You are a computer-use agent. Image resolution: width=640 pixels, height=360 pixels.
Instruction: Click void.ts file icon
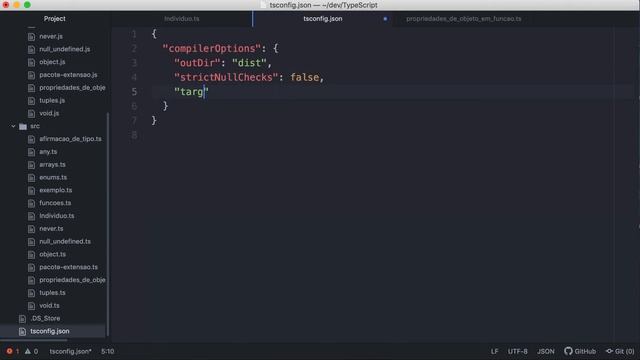(x=31, y=306)
